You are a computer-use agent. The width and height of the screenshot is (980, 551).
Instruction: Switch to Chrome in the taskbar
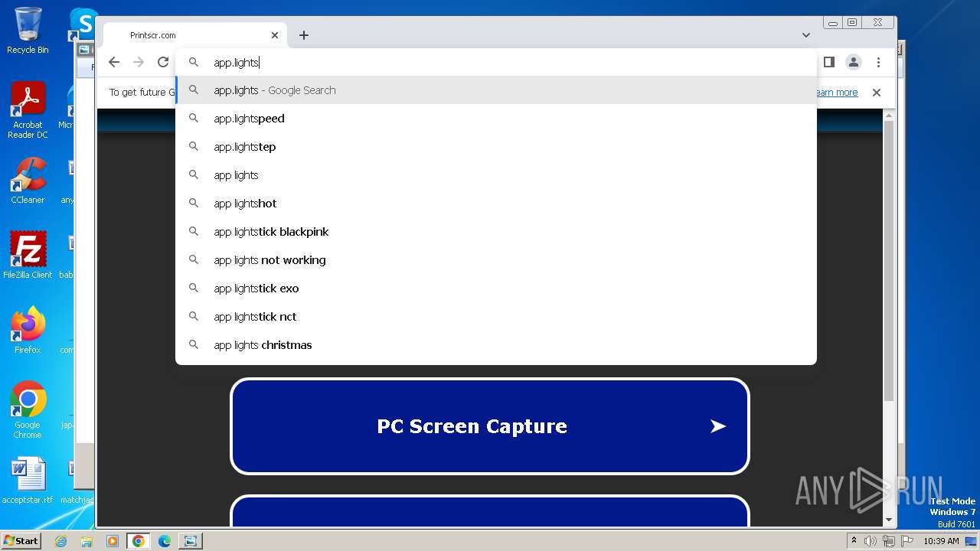[x=139, y=541]
